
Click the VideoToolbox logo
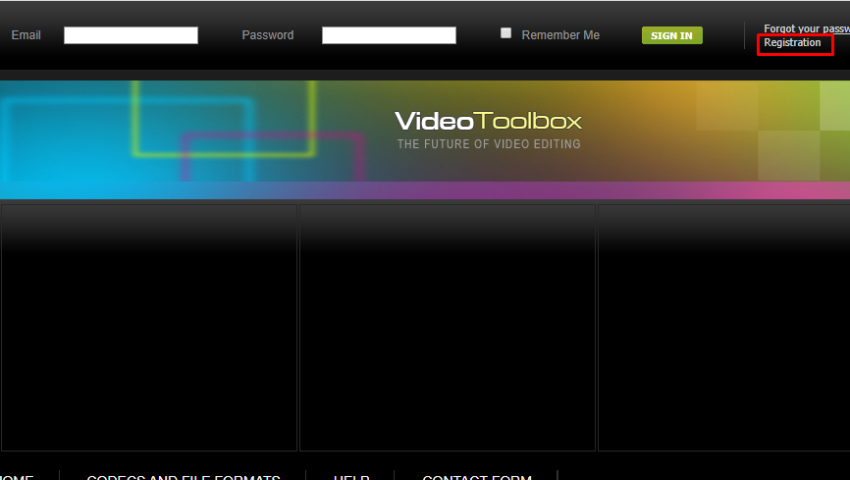pyautogui.click(x=488, y=122)
